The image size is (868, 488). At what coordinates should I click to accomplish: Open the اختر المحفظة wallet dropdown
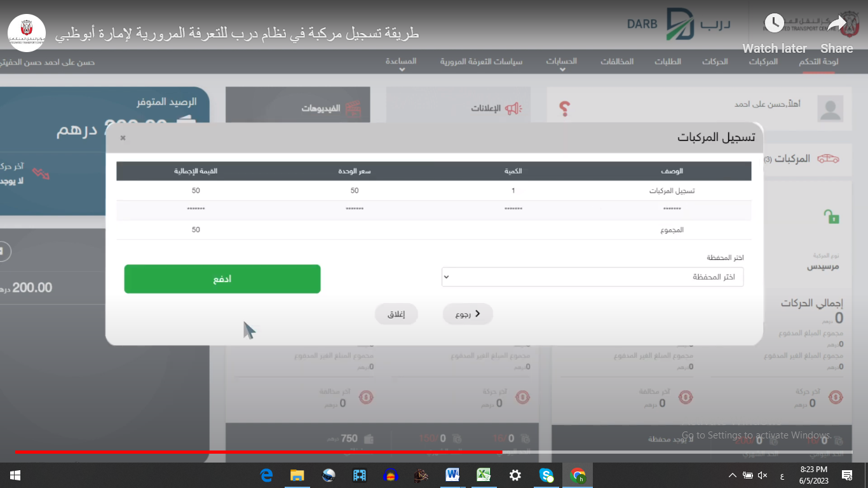[592, 277]
